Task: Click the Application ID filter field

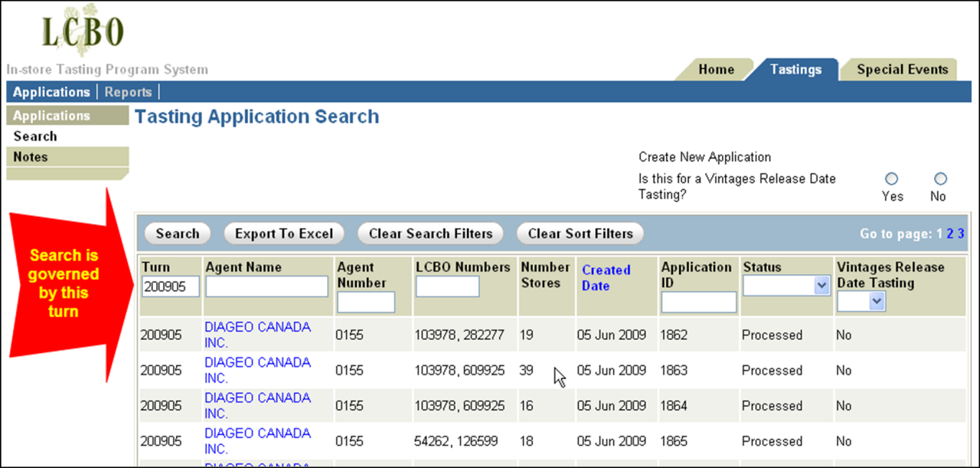Action: 699,303
